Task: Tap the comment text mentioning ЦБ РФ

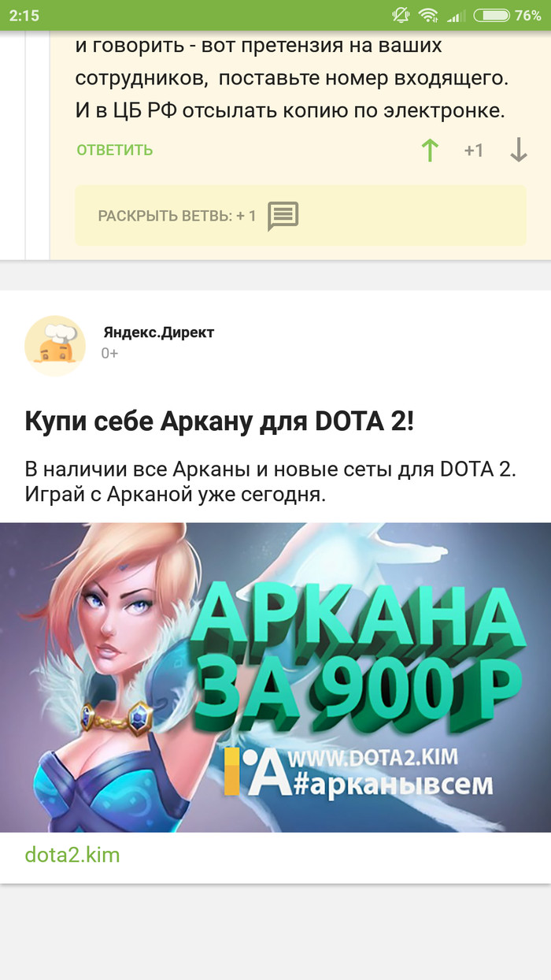Action: tap(290, 77)
